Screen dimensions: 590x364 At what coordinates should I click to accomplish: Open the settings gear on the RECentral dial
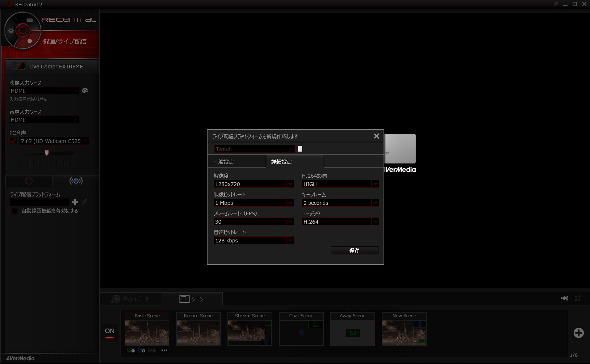tap(11, 31)
